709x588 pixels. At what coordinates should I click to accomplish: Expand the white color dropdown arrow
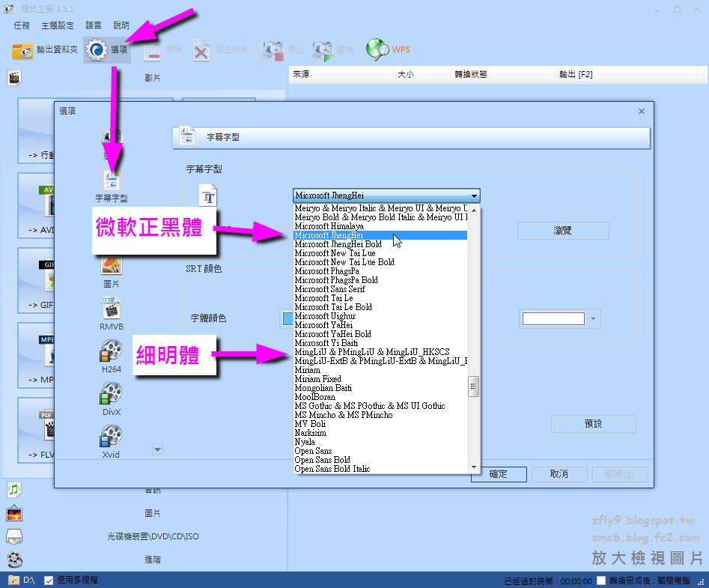pyautogui.click(x=593, y=319)
